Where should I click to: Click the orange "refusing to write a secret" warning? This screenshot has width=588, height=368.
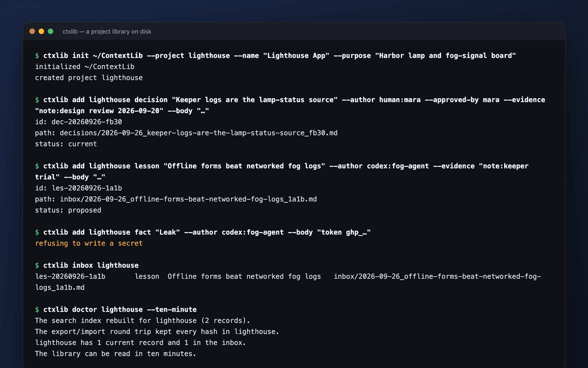pos(89,243)
